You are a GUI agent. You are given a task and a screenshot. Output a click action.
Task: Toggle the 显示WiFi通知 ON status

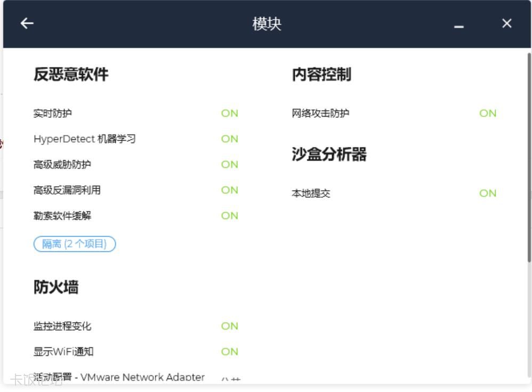click(229, 351)
